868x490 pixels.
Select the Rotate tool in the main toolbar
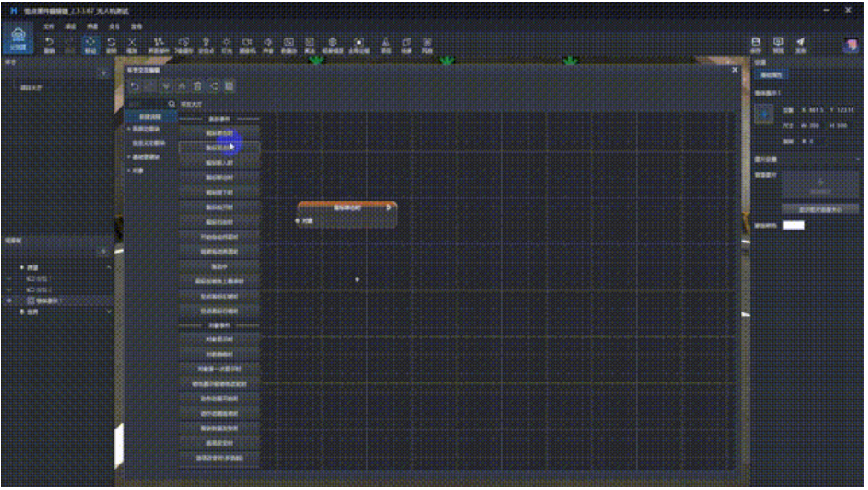[x=111, y=44]
